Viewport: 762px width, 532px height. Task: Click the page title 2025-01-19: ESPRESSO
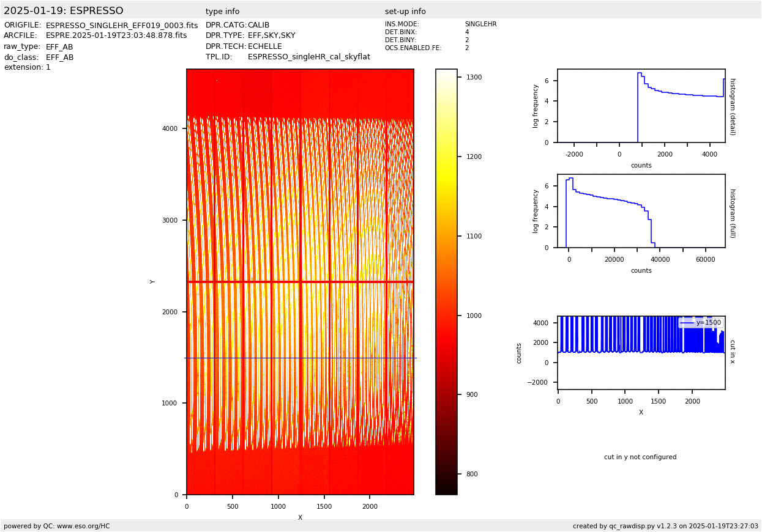click(x=64, y=11)
